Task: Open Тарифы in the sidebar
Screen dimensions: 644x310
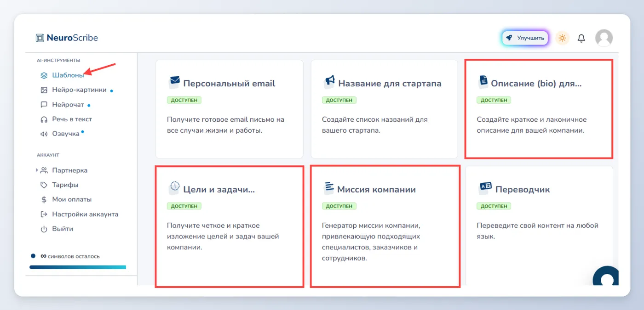Action: [65, 185]
